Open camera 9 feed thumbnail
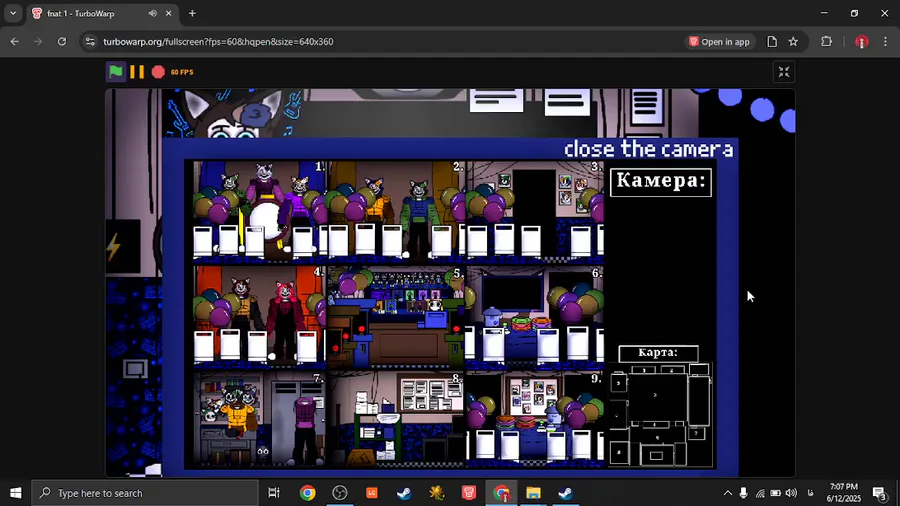Screen dimensions: 900x506 pos(535,419)
